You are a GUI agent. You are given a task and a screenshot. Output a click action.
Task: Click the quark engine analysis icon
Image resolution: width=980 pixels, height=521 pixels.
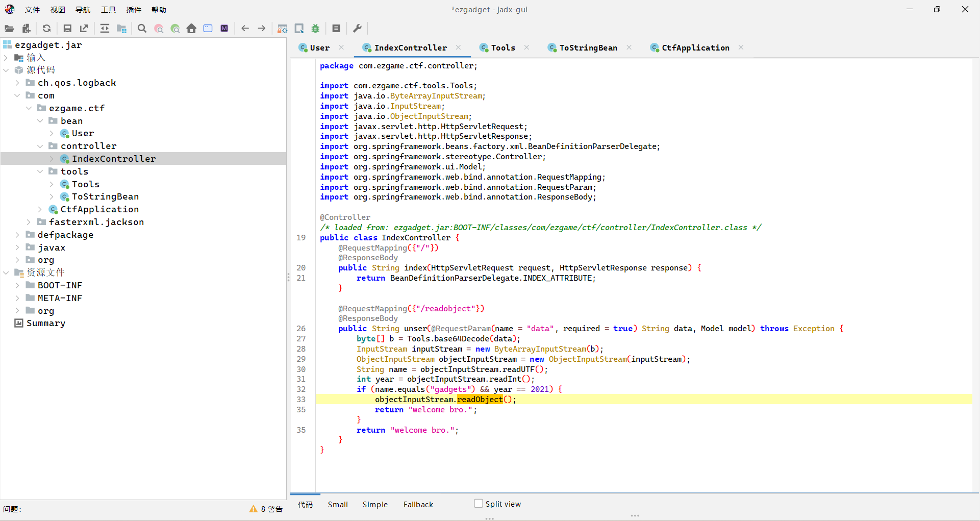[299, 29]
